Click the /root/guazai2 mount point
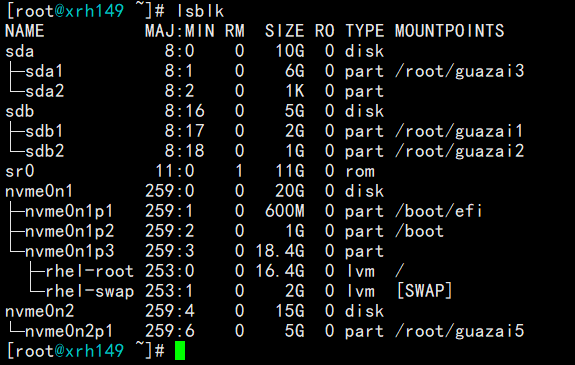Screen dimensions: 575x365 click(459, 151)
